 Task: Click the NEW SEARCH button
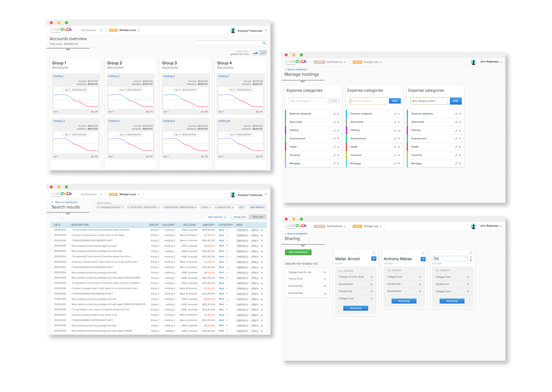tap(257, 207)
